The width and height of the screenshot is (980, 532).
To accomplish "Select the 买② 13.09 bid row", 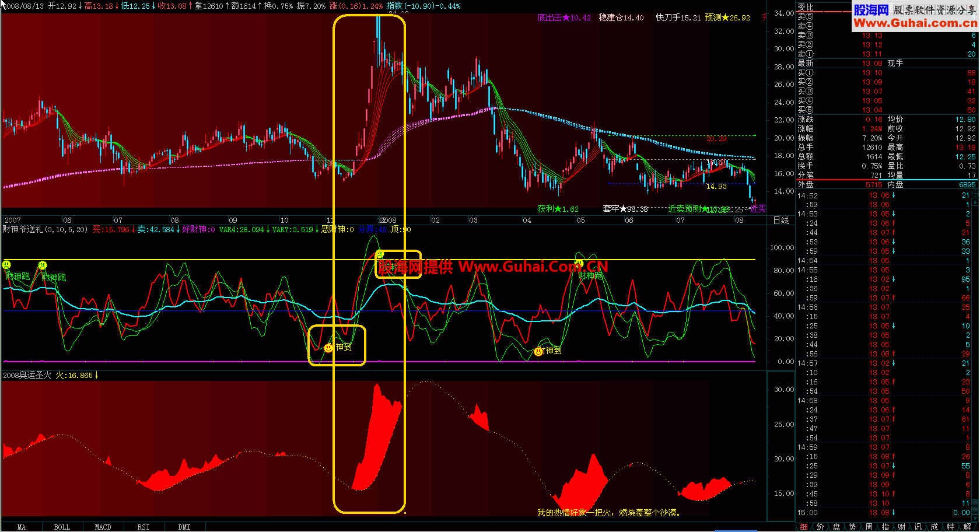I will pos(887,82).
